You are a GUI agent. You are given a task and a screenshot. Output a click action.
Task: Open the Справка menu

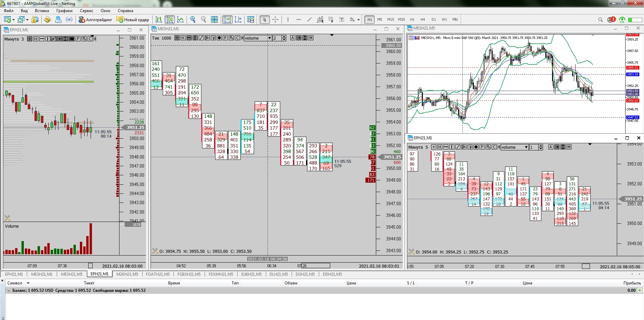point(126,11)
